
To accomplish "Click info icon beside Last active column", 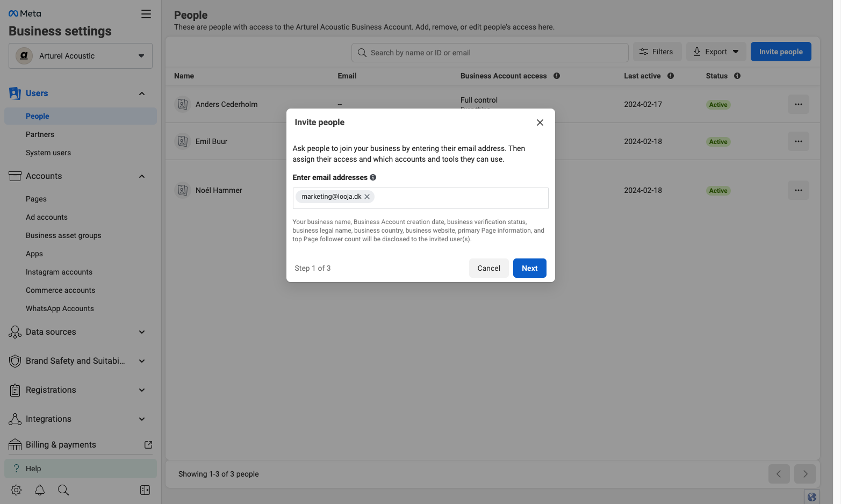I will pyautogui.click(x=671, y=76).
